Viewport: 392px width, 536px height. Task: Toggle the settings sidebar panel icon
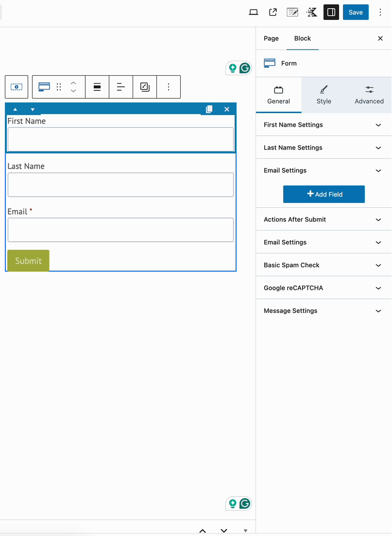[331, 12]
